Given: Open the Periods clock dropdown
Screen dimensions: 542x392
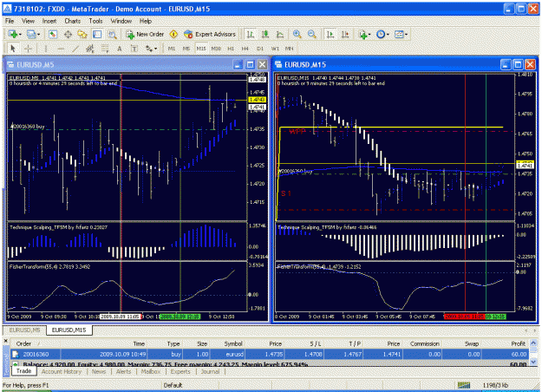Looking at the screenshot, I should click(382, 34).
